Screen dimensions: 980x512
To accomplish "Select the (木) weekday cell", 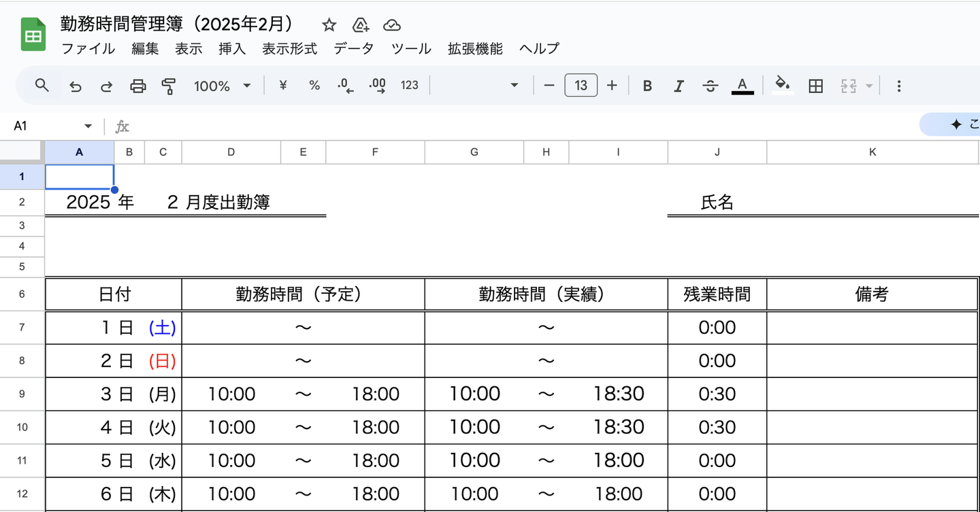I will click(163, 494).
